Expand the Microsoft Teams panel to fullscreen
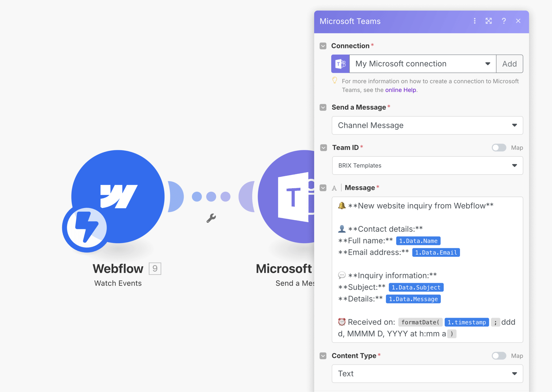Screen dimensions: 552x392 tap(489, 21)
